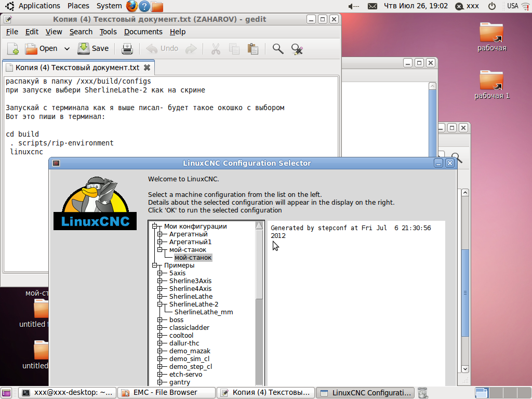Open the рабочая 1 desktop folder
Screen dimensions: 532x399
click(x=491, y=85)
